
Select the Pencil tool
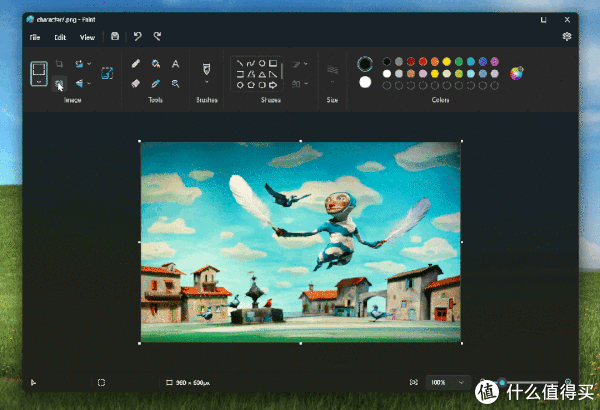[135, 64]
